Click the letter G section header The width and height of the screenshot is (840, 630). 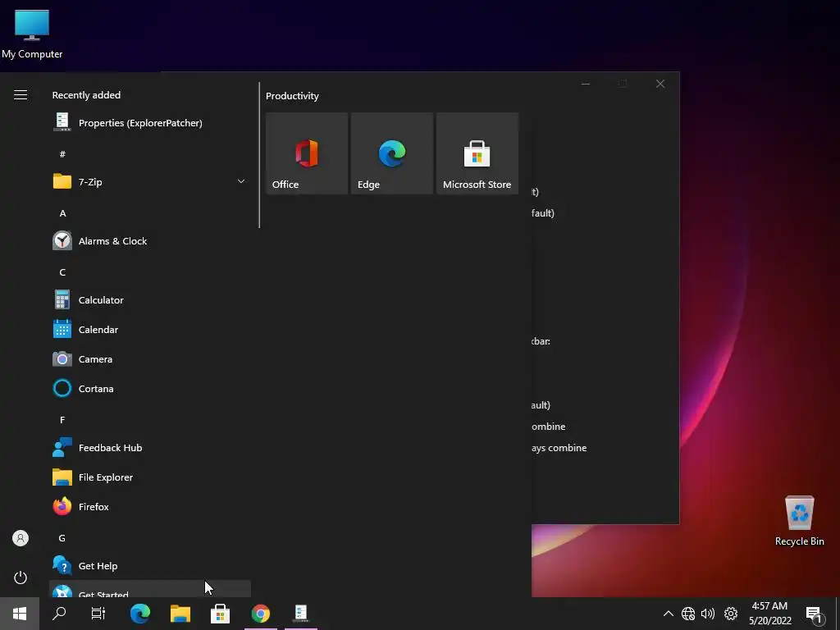62,538
